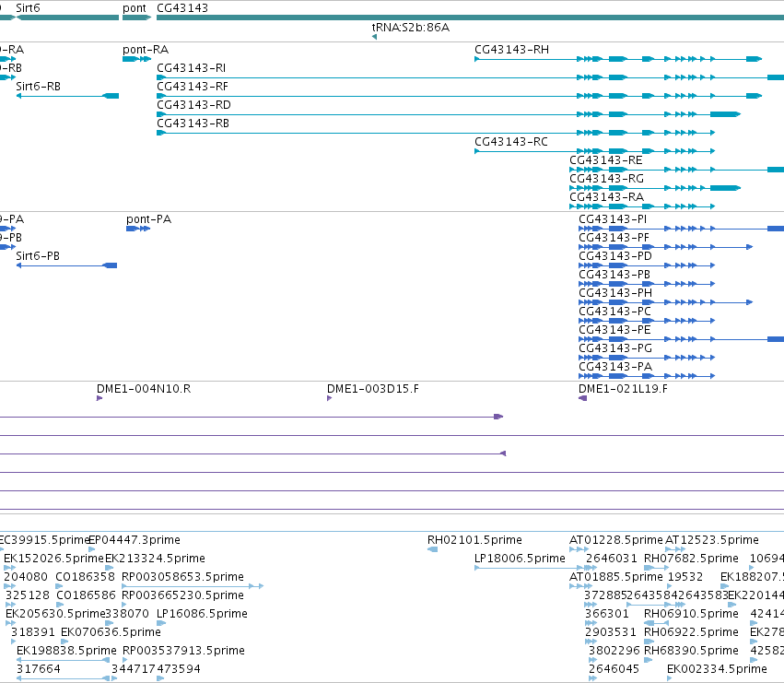The image size is (784, 683).
Task: Click transcript label CG43143-RF
Action: [193, 87]
